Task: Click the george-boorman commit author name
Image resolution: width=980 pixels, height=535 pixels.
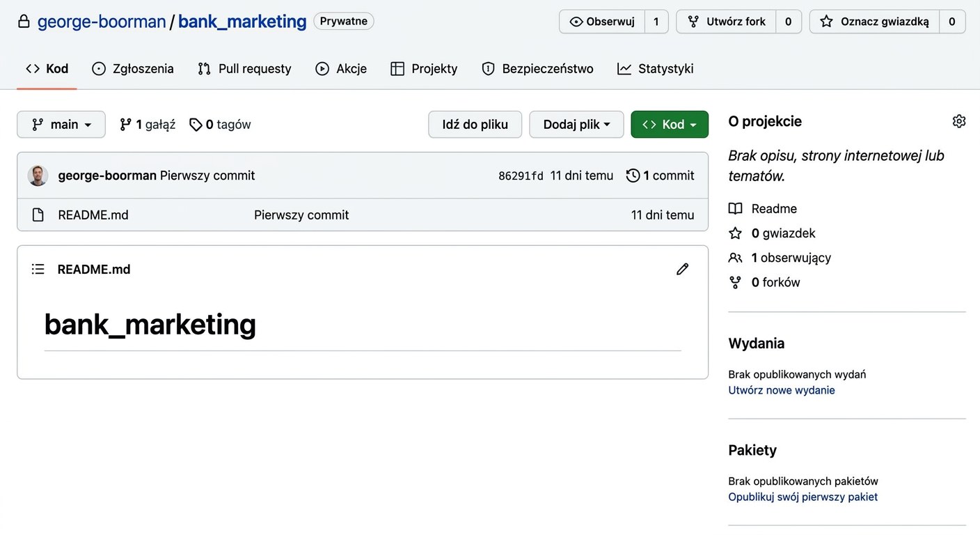Action: (x=107, y=176)
